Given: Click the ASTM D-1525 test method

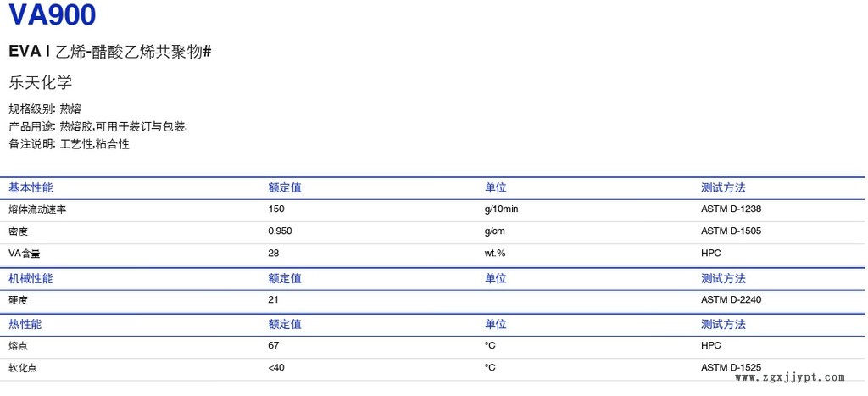Looking at the screenshot, I should pyautogui.click(x=732, y=367).
